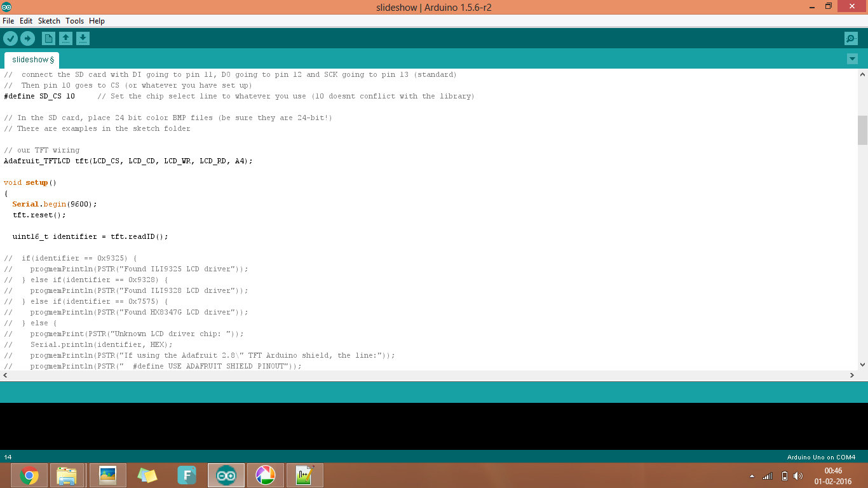This screenshot has width=868, height=488.
Task: Click the 'Unknown LCD driver chip' comment line
Action: 124,334
